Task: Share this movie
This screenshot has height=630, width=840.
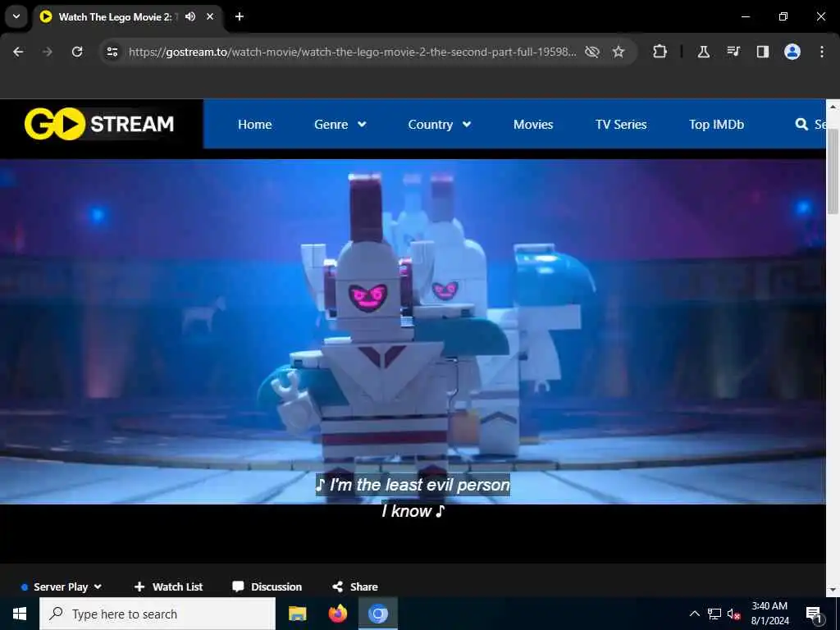Action: pyautogui.click(x=354, y=587)
